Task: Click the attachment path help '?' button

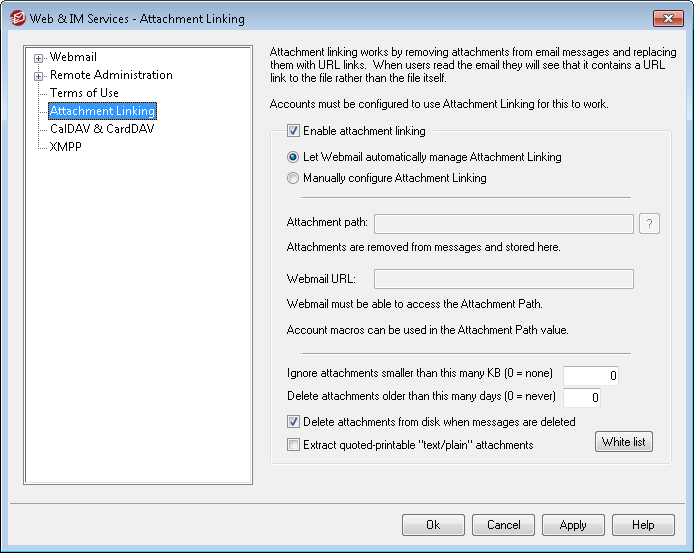Action: tap(649, 224)
